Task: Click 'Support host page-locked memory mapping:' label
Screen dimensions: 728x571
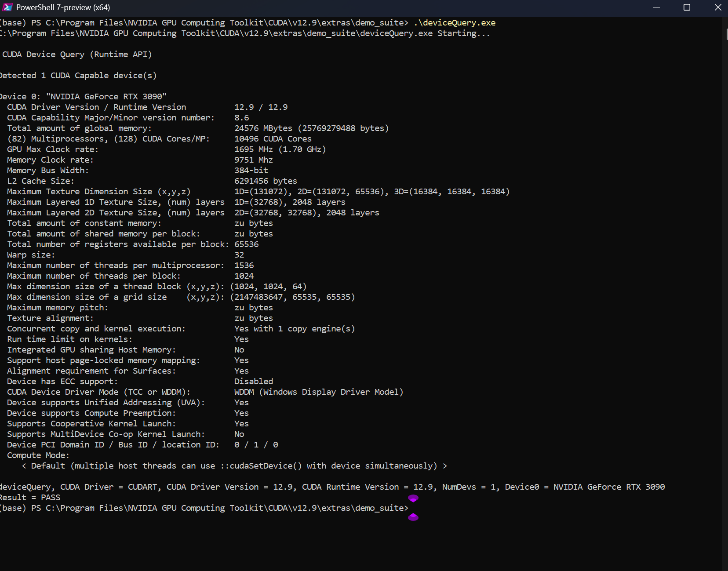Action: click(x=103, y=360)
